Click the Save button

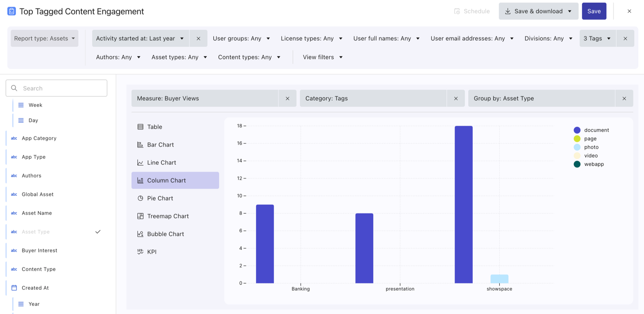pyautogui.click(x=594, y=11)
